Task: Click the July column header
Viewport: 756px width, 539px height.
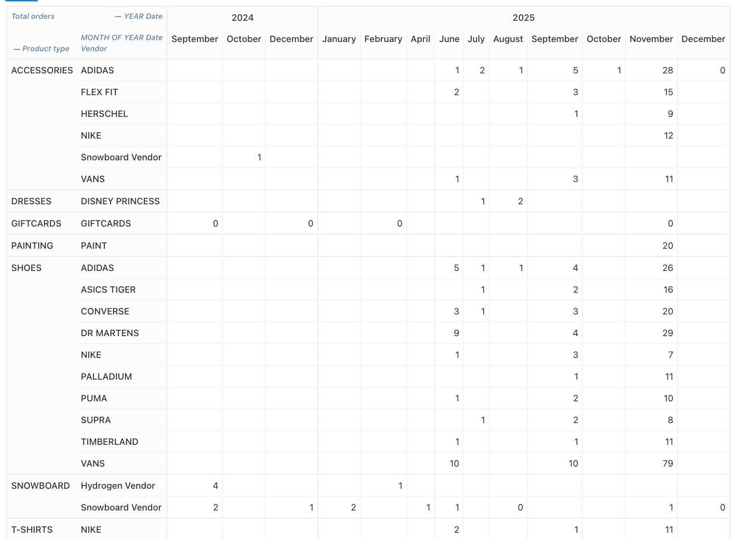Action: coord(476,39)
